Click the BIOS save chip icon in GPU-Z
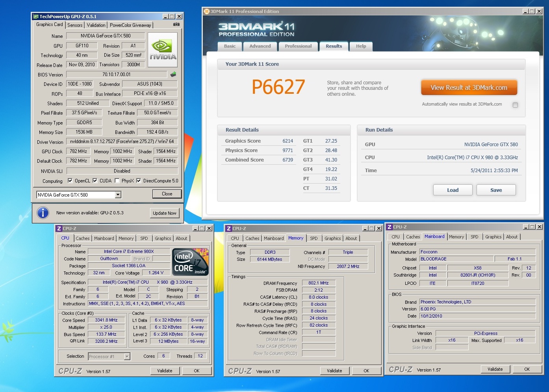The width and height of the screenshot is (549, 392). click(x=173, y=74)
